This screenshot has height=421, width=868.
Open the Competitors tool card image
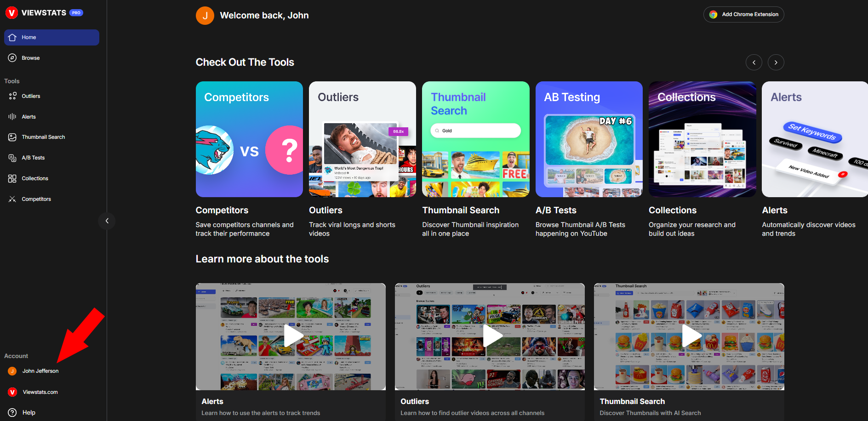249,139
